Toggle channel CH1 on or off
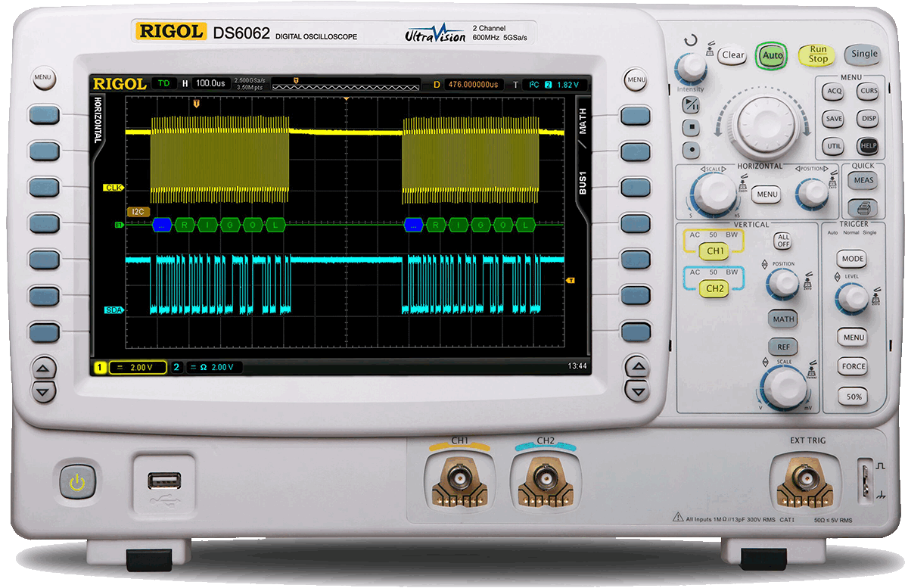Viewport: 908px width, 588px height. (x=715, y=250)
